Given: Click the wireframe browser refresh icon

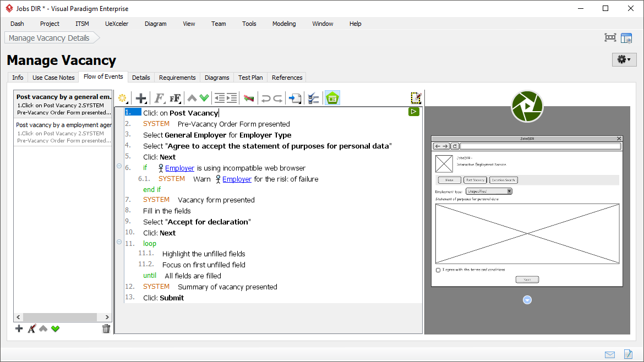Looking at the screenshot, I should [x=455, y=146].
